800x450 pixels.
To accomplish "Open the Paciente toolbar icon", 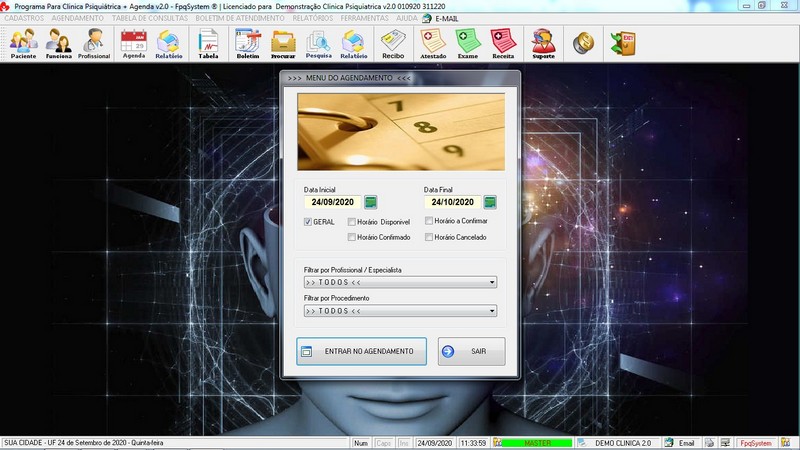I will pyautogui.click(x=23, y=43).
